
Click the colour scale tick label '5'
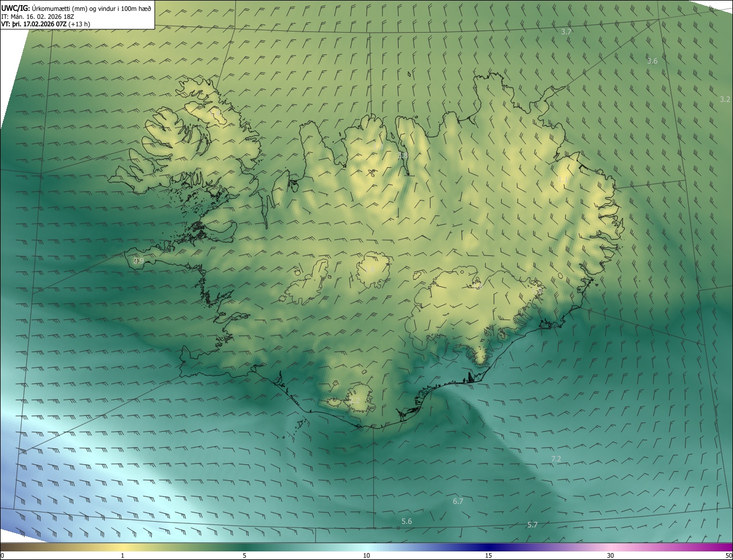(245, 556)
